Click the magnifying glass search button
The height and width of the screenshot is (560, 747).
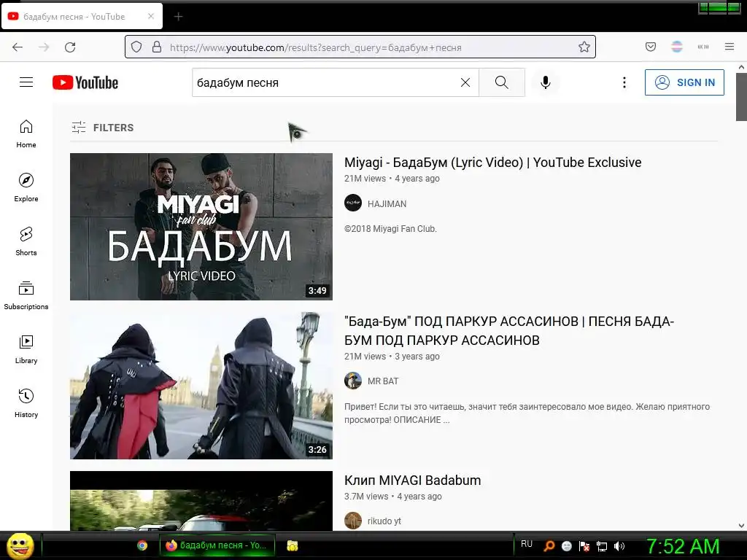pos(502,82)
